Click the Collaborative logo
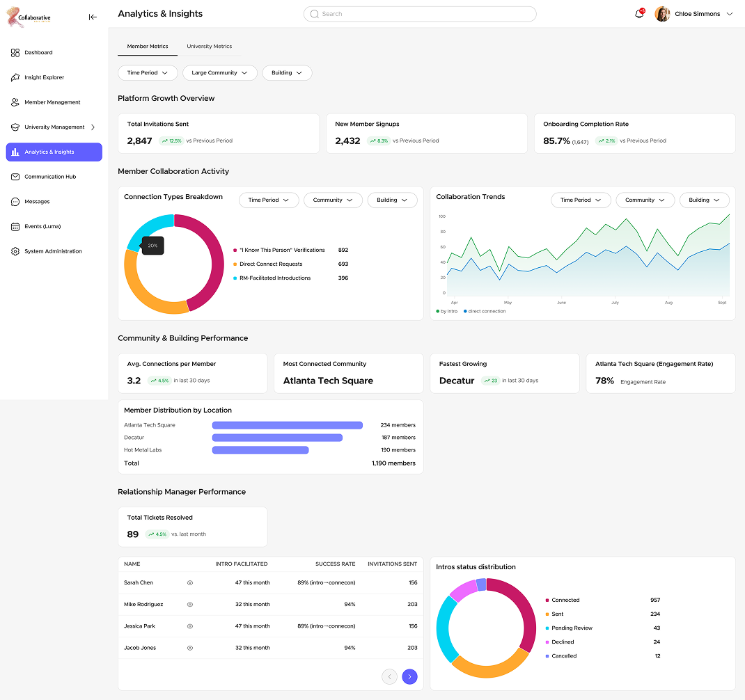This screenshot has height=700, width=745. click(x=29, y=17)
